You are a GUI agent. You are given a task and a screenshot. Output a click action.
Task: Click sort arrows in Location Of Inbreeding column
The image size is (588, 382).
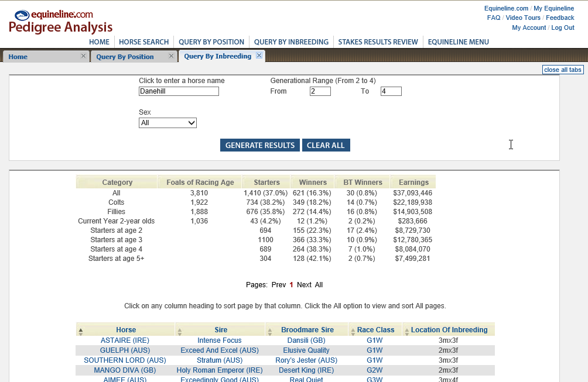click(x=406, y=331)
